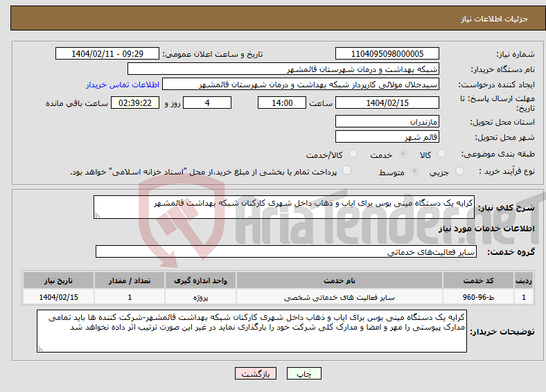The height and width of the screenshot is (392, 546).
Task: Click the نوع فرآیند خرید label
Action: coord(507,171)
